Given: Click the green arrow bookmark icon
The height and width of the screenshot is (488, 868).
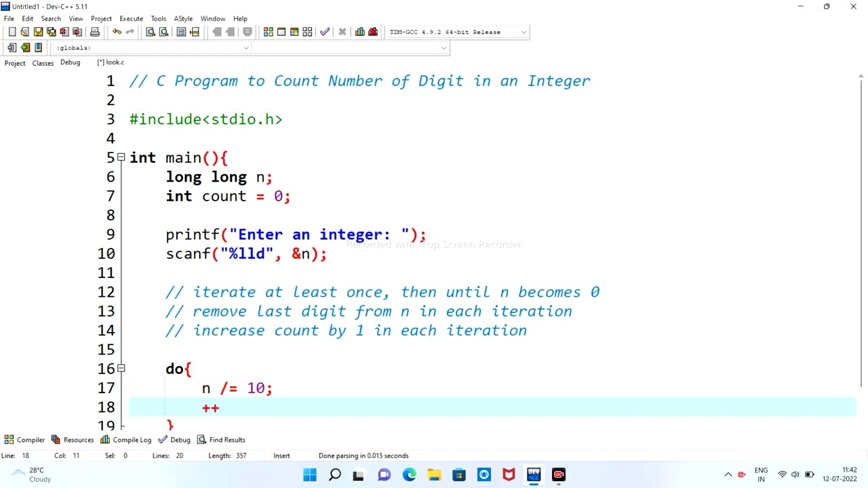Looking at the screenshot, I should (25, 47).
